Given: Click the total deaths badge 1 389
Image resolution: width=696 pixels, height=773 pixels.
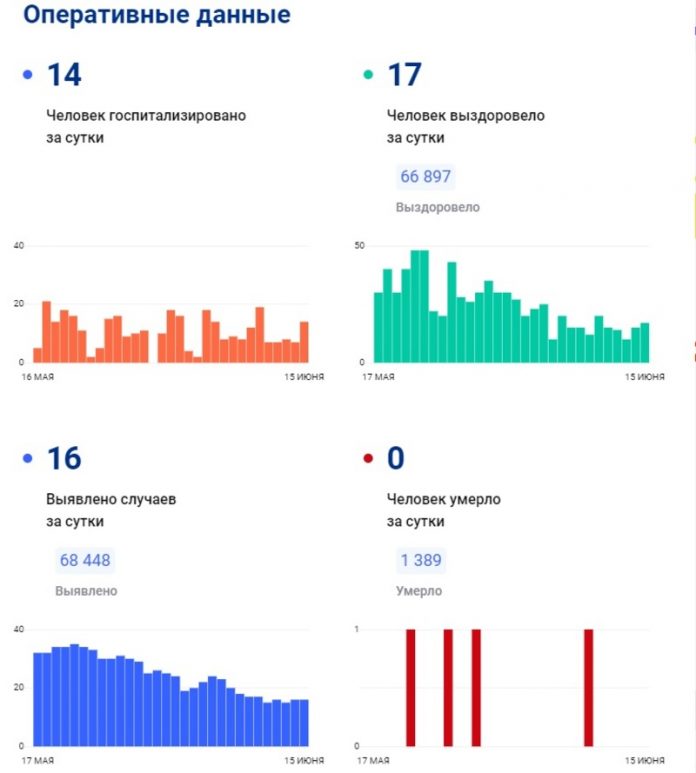Looking at the screenshot, I should coord(421,560).
